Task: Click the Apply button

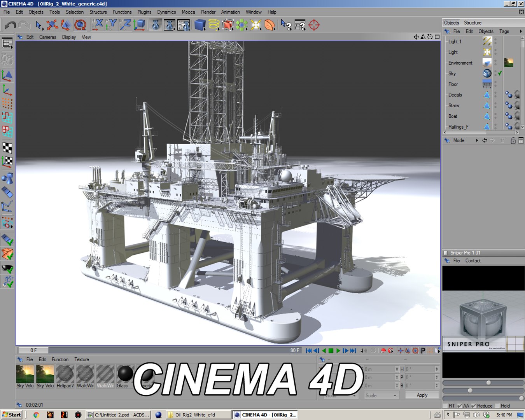Action: (x=422, y=395)
